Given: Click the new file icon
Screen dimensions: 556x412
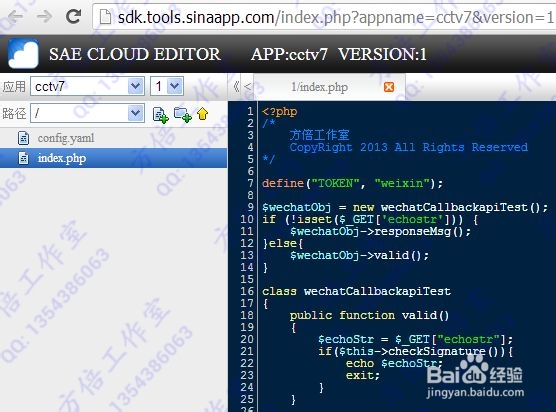Looking at the screenshot, I should [x=160, y=115].
